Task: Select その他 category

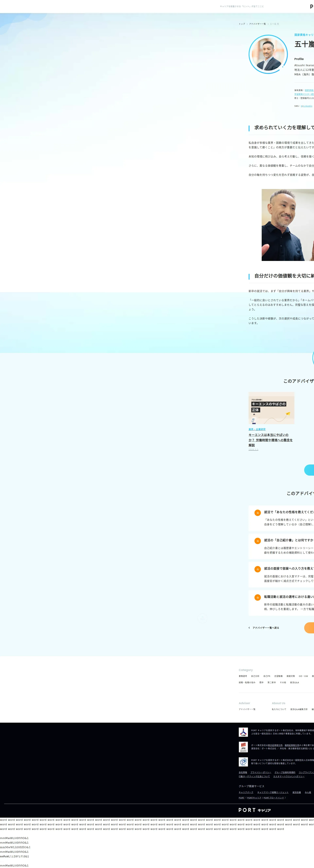Action: 283,682
